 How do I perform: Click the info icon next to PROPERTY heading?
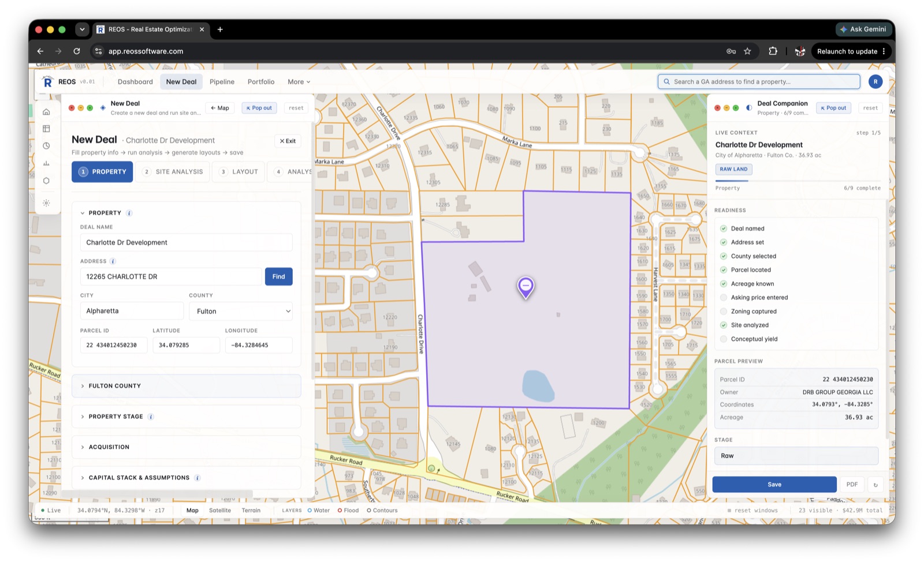[129, 213]
